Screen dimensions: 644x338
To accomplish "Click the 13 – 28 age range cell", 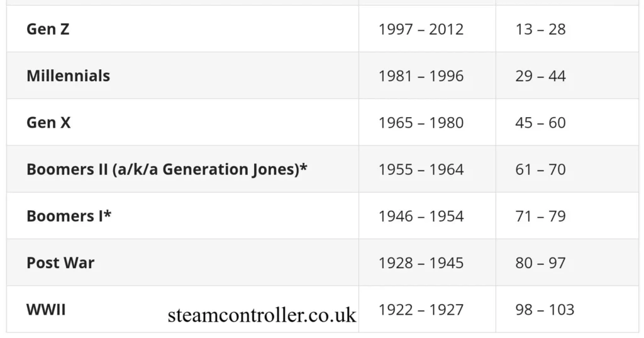I will 540,29.
